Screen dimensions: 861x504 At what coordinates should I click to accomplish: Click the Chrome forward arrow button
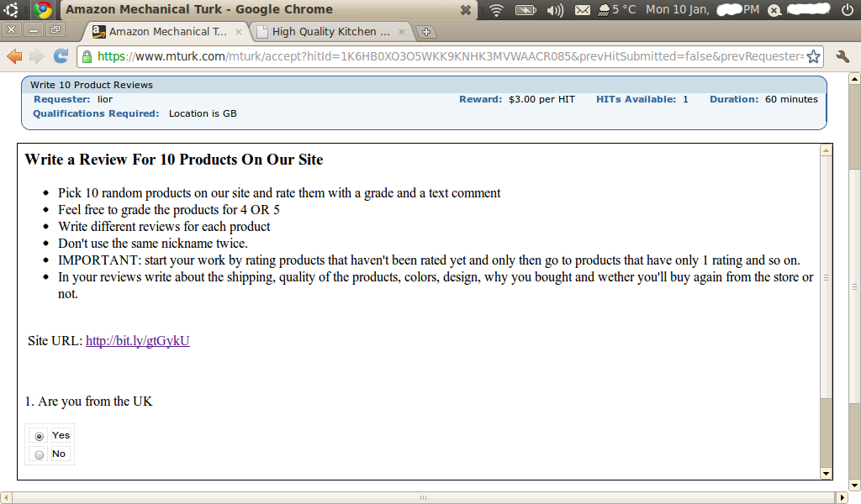(37, 56)
